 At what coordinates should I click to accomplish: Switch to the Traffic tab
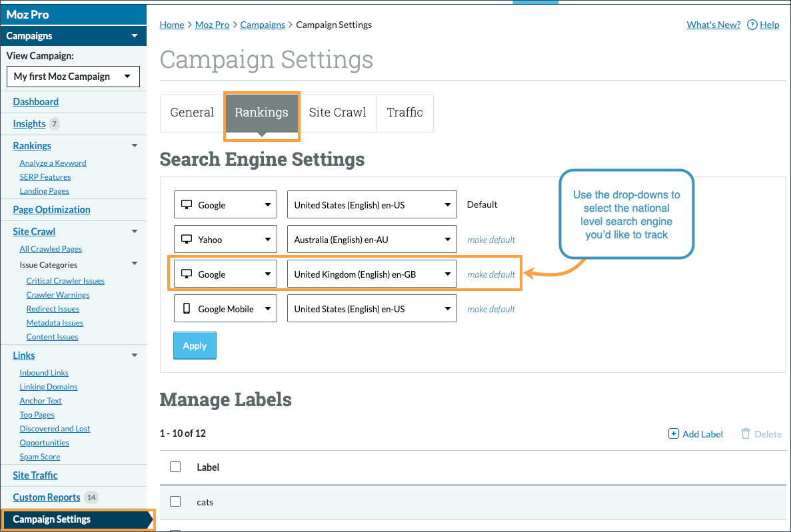coord(404,113)
